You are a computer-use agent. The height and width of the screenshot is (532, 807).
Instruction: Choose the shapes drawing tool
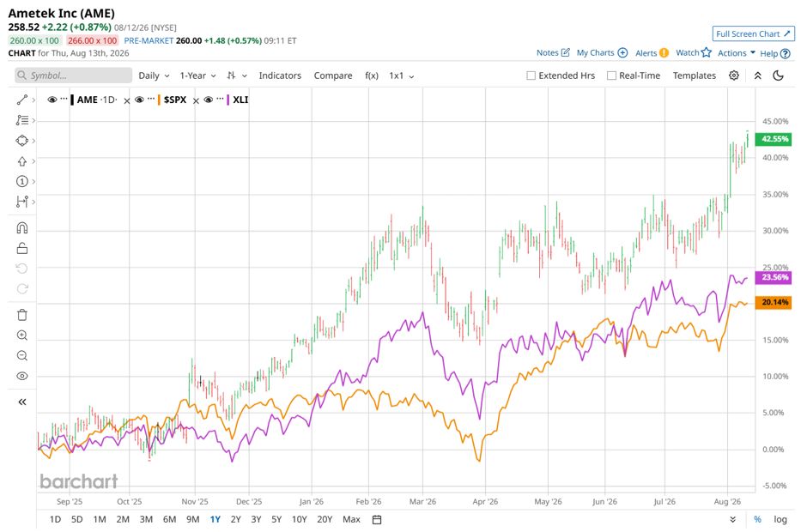pos(21,141)
